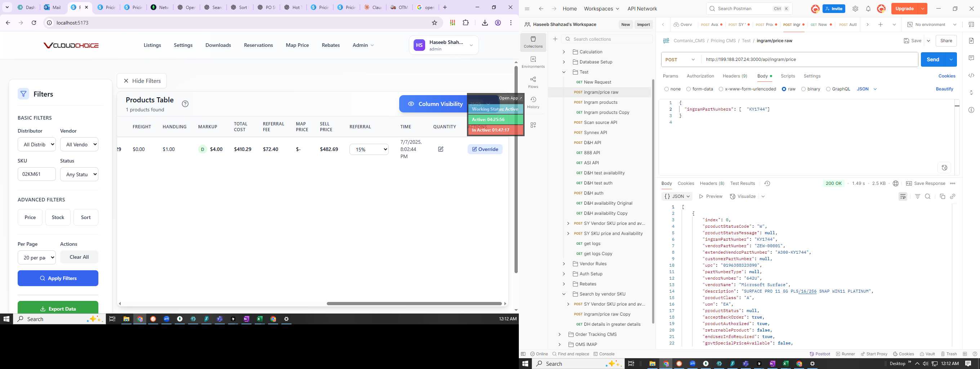This screenshot has width=980, height=369.
Task: Expand the Calculation folder in collections
Action: coord(564,52)
